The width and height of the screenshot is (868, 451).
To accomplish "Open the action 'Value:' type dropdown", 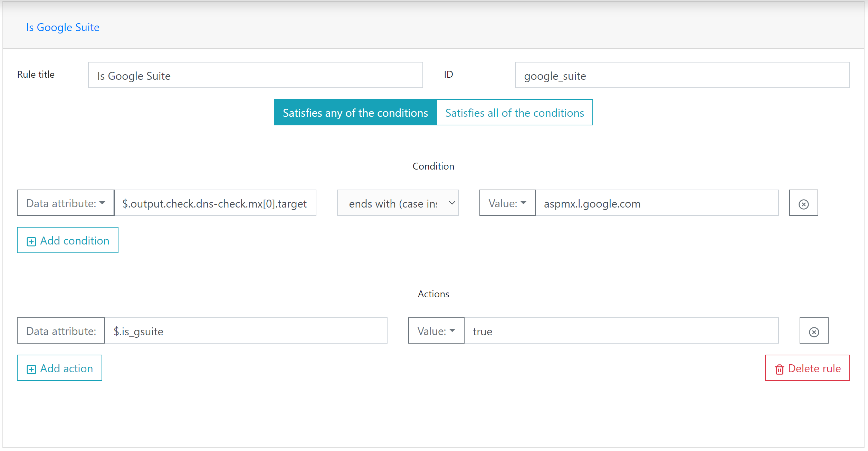I will [436, 330].
